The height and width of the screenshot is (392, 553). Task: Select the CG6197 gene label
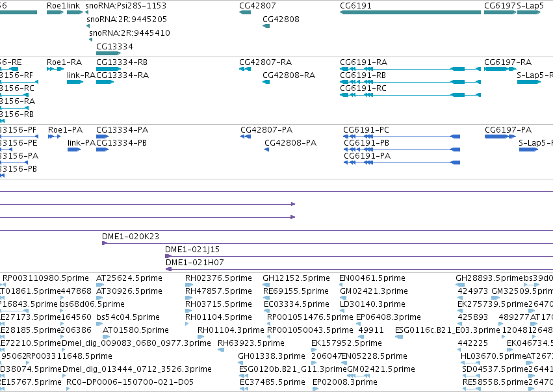(500, 6)
